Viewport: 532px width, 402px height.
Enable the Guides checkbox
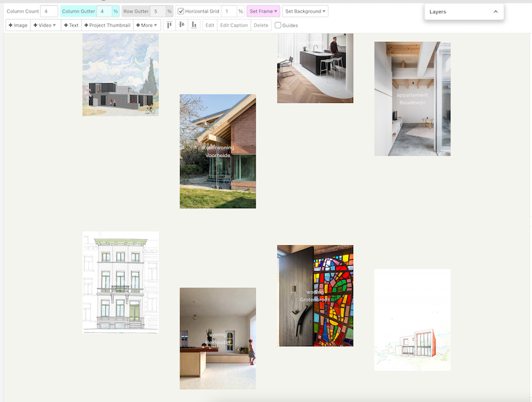point(278,25)
